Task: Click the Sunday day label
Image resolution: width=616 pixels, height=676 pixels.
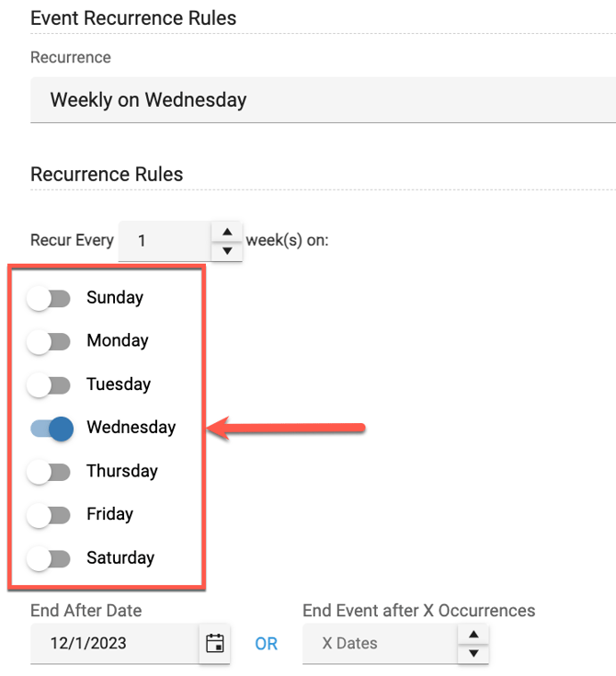Action: pos(114,298)
